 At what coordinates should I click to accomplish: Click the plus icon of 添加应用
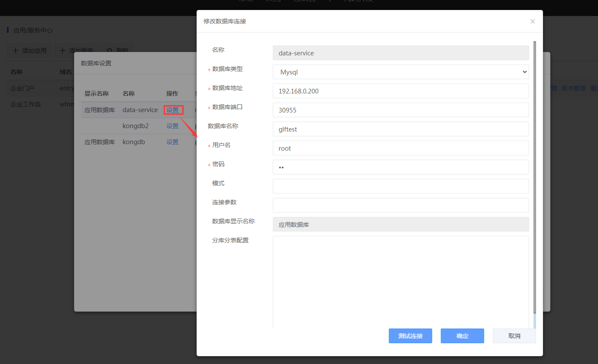point(16,51)
